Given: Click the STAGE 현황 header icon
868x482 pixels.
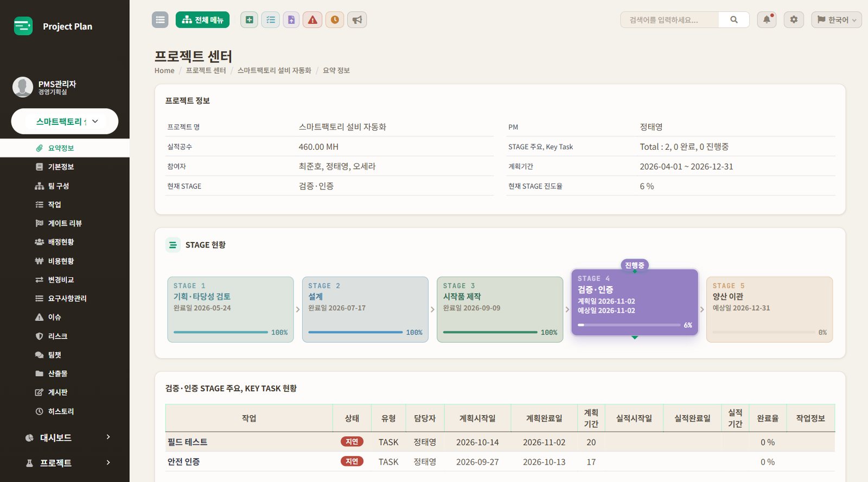Looking at the screenshot, I should pos(173,245).
